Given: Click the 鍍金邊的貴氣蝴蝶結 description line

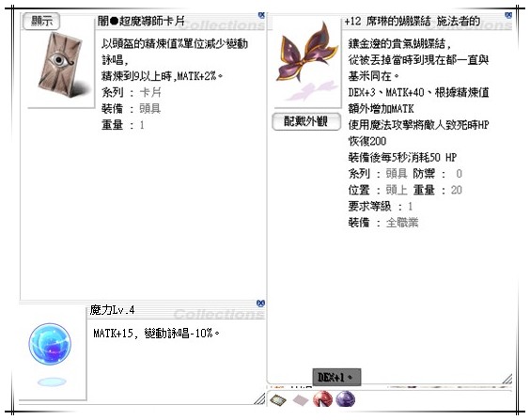Looking at the screenshot, I should click(399, 43).
